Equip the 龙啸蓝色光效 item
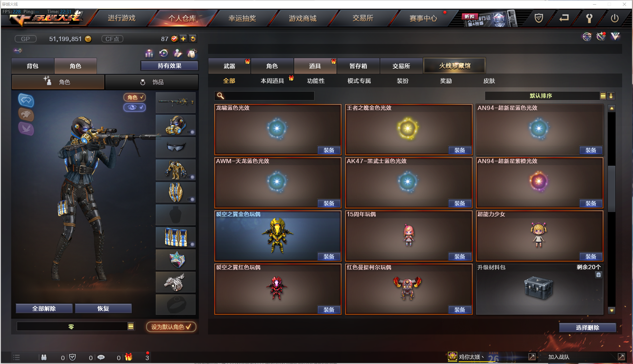The image size is (633, 364). 329,150
